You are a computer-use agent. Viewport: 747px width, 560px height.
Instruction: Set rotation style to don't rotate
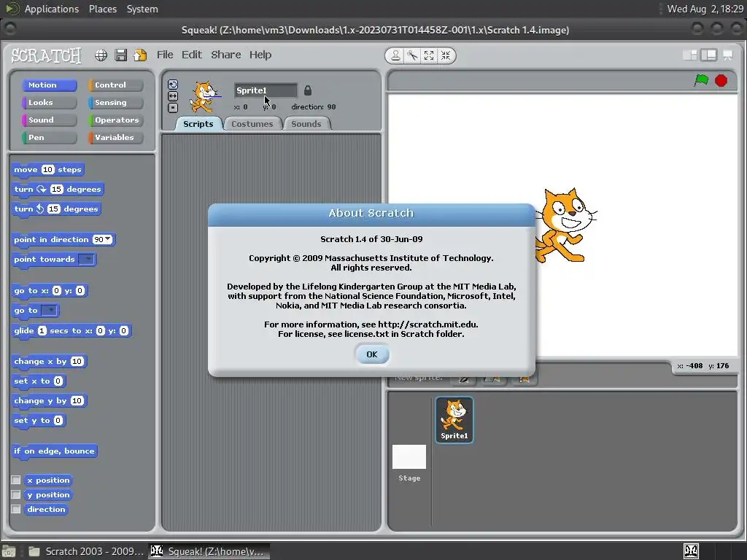coord(172,108)
